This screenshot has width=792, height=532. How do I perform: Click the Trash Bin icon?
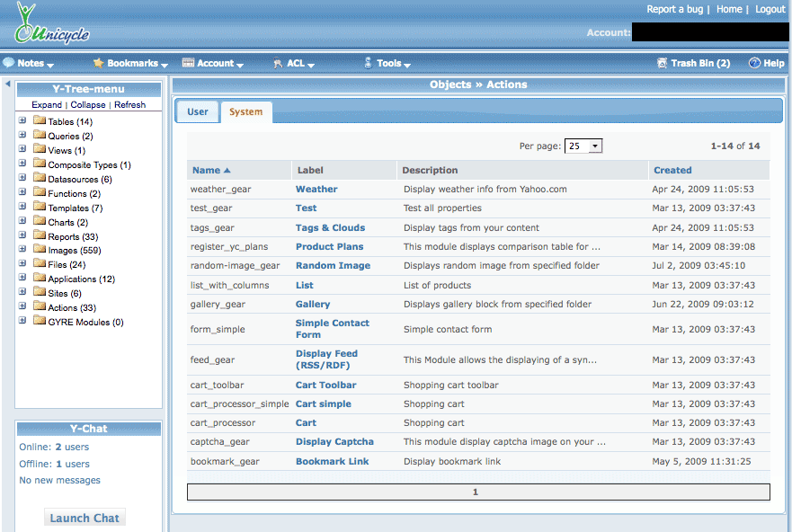coord(663,64)
